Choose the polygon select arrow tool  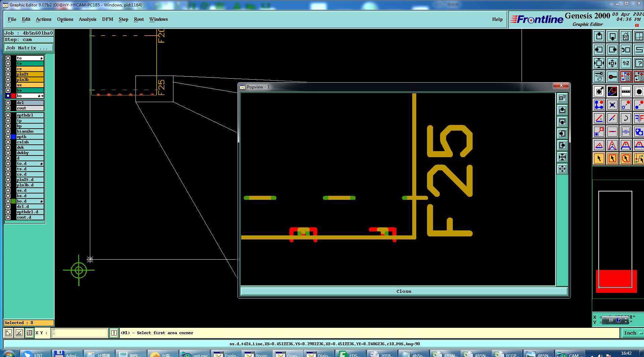pos(626,159)
